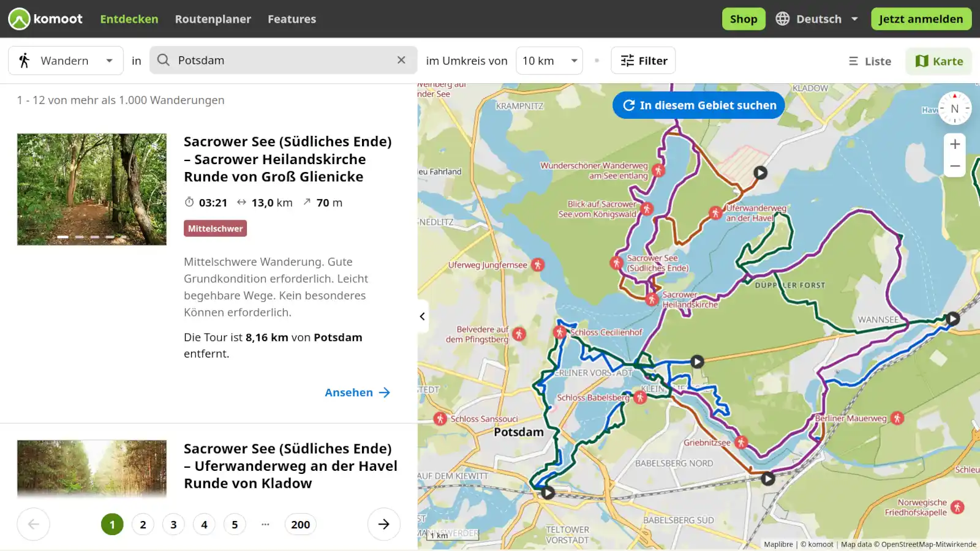Click Blick auf Sacrower See highlight marker
Screen dimensions: 980x551
pyautogui.click(x=647, y=209)
